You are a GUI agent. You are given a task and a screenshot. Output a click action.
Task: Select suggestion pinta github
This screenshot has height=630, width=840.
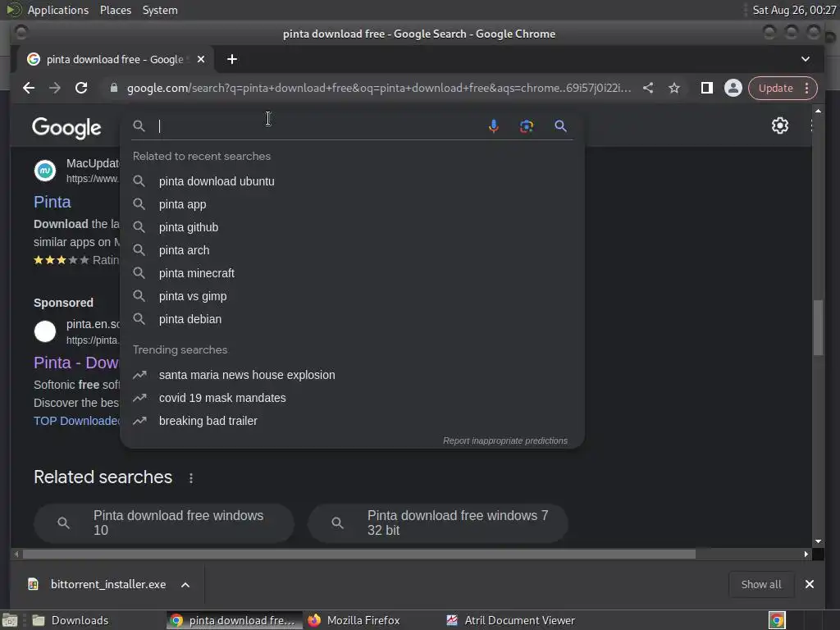tap(352, 227)
